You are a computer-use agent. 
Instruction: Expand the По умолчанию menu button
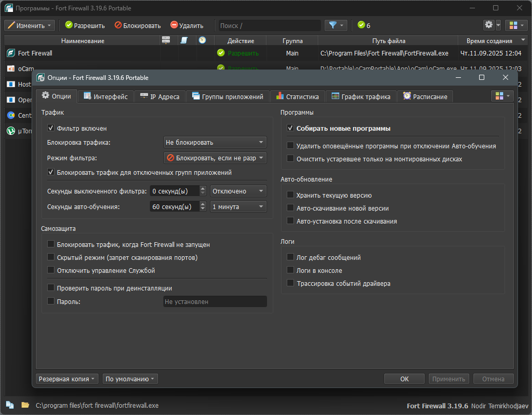pyautogui.click(x=130, y=379)
